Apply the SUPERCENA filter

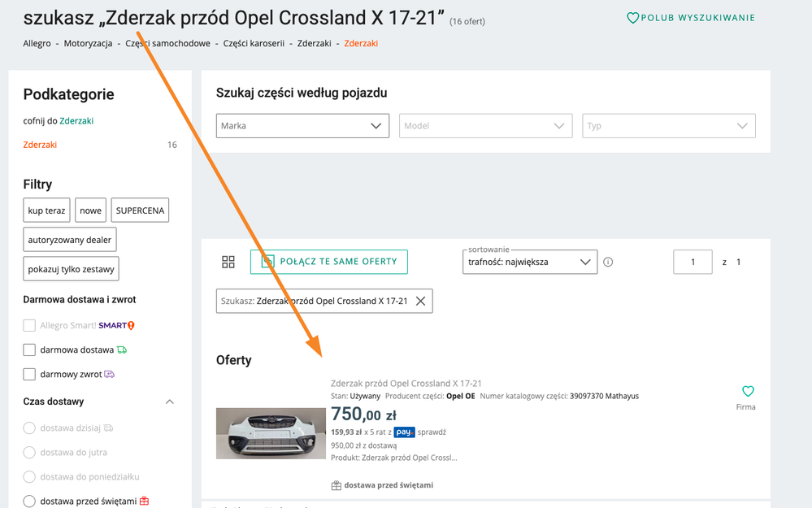[x=140, y=211]
